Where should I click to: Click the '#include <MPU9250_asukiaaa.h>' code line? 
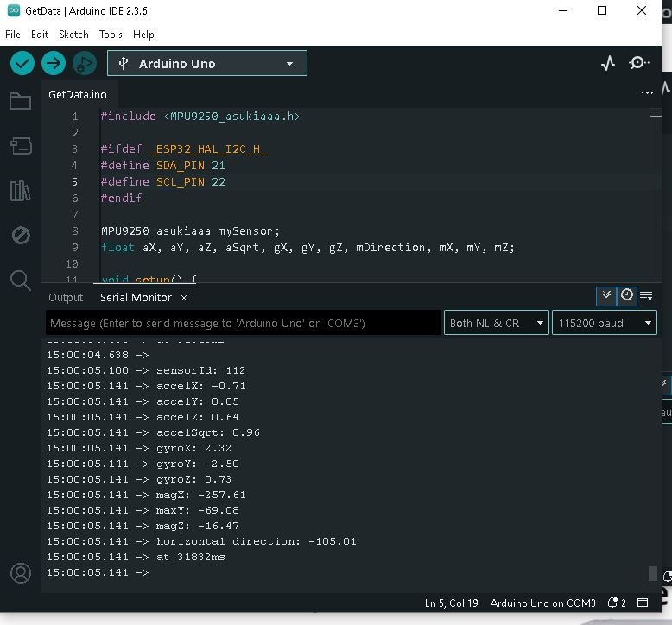click(200, 116)
